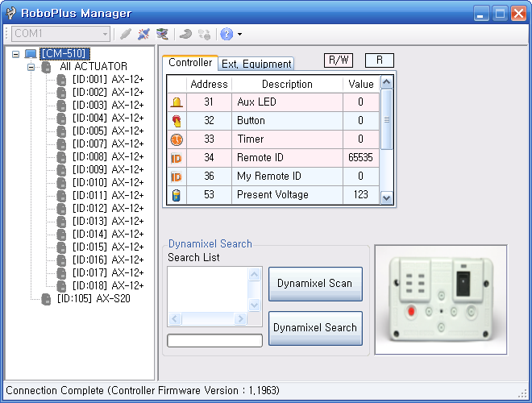Select the My Remote ID description cell
532x403 pixels.
tap(288, 177)
